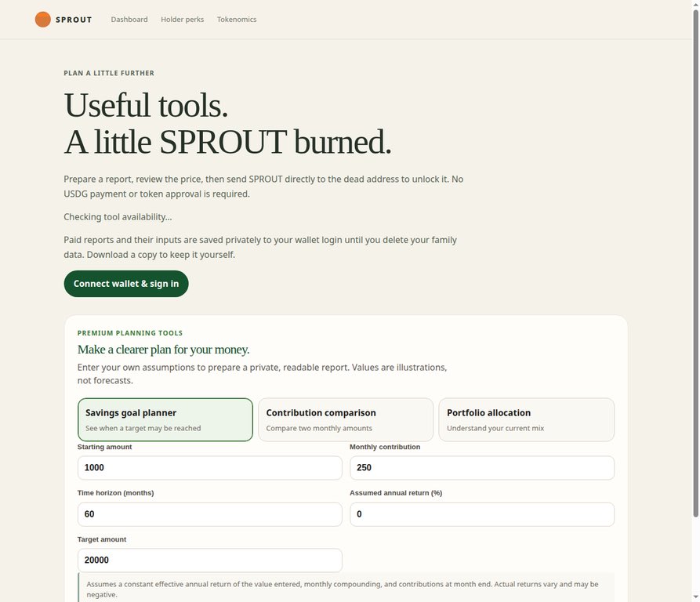Go to Holder perks page
700x602 pixels.
point(182,20)
